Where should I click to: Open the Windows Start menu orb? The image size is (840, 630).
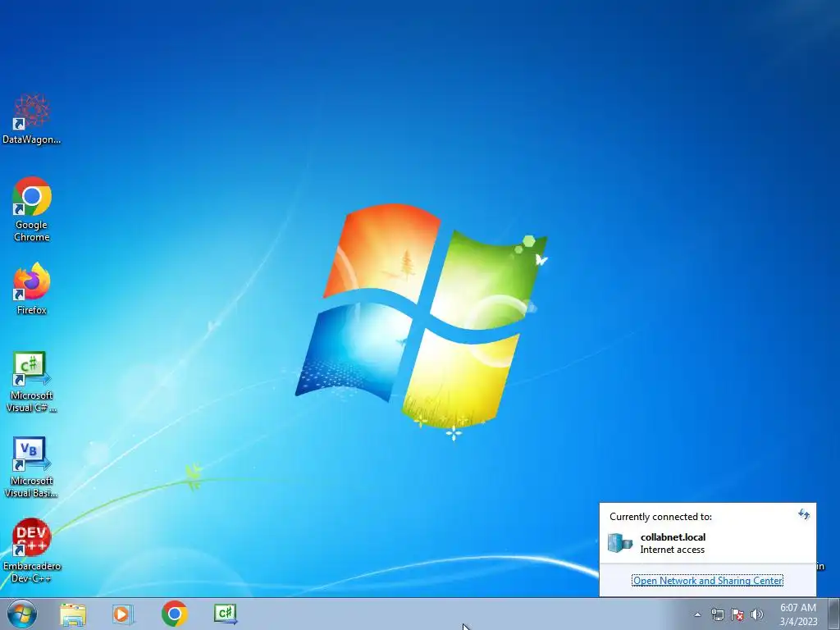[22, 614]
